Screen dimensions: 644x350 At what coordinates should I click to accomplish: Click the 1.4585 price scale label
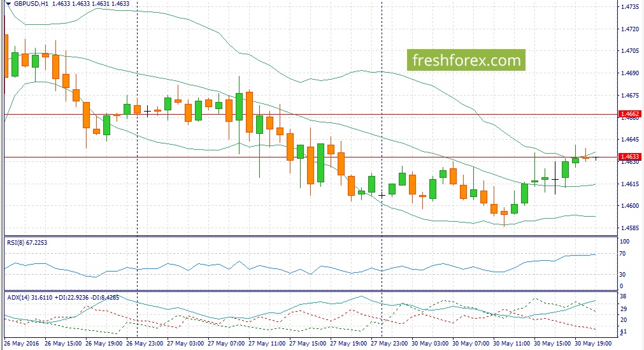click(630, 228)
